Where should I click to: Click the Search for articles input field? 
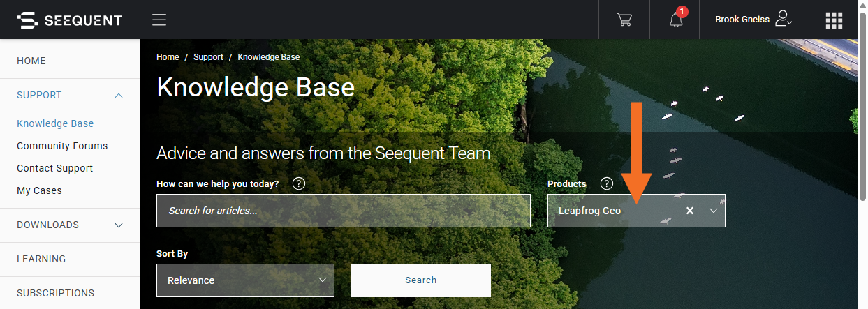tap(344, 211)
